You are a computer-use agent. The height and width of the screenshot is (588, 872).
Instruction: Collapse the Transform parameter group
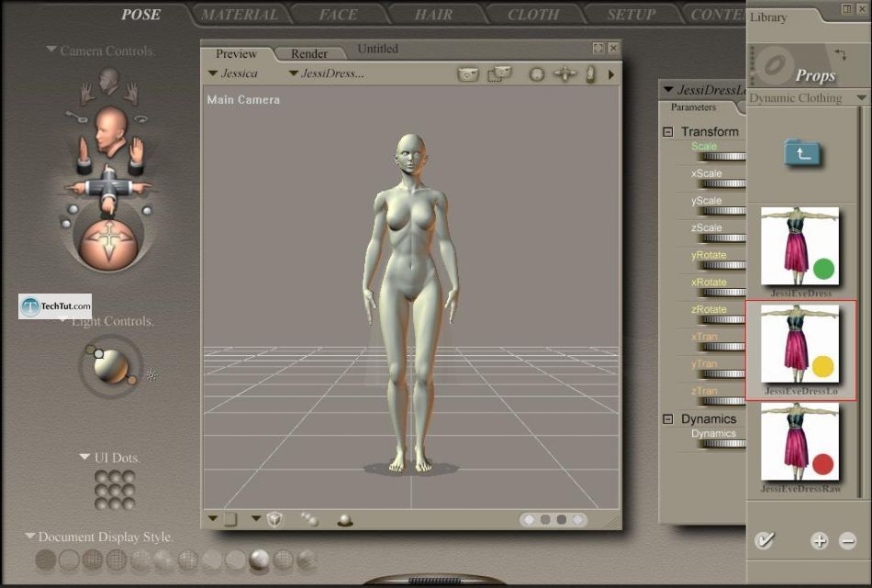pos(668,132)
